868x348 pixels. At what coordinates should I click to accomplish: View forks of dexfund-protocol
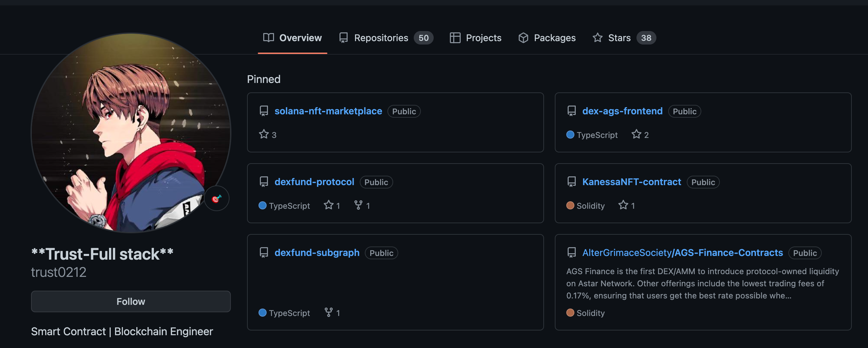pyautogui.click(x=362, y=205)
